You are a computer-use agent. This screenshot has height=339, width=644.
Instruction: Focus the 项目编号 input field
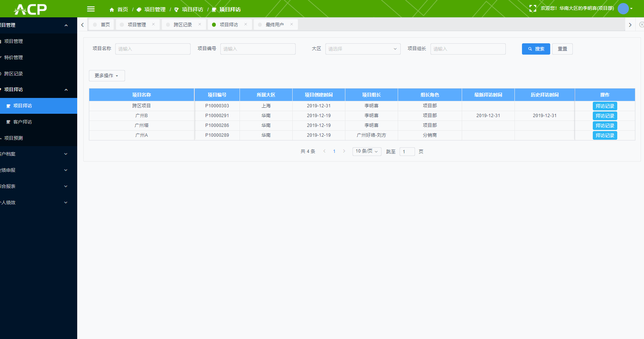[x=258, y=49]
